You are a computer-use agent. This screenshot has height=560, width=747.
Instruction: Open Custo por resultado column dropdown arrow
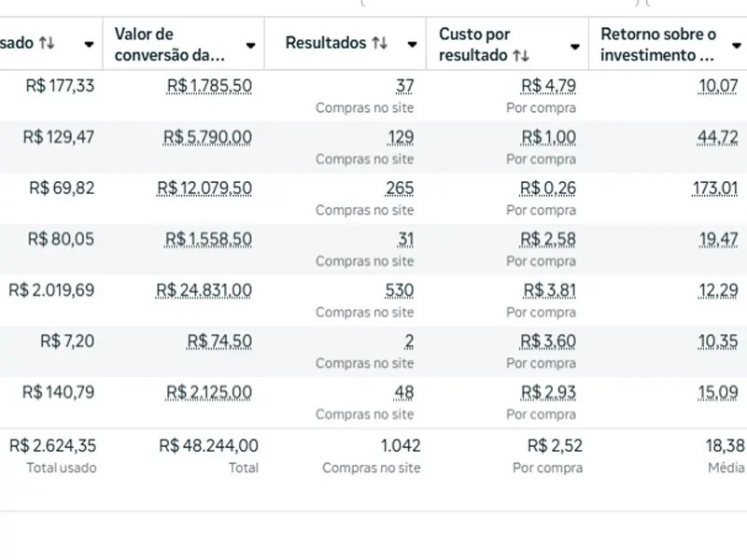[x=574, y=45]
